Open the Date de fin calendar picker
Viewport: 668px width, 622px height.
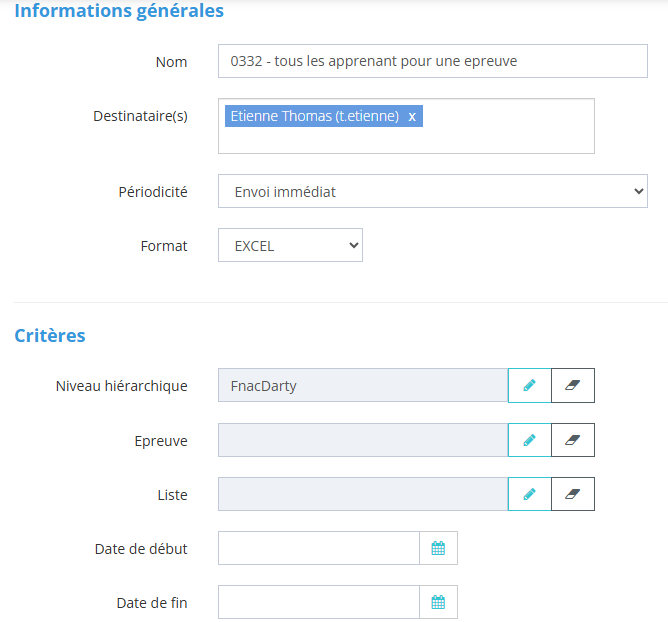(438, 602)
